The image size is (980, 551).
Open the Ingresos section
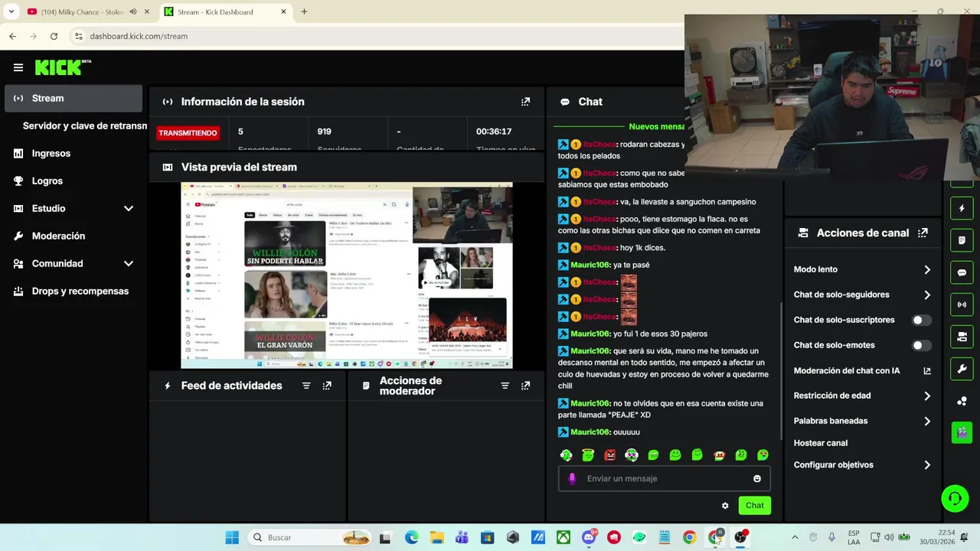click(x=51, y=153)
